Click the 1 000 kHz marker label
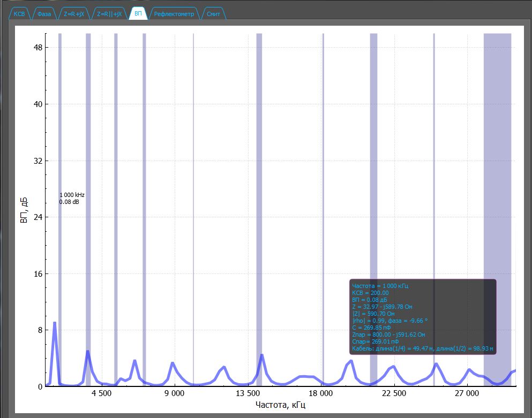Screen dimensions: 532x418 pyautogui.click(x=72, y=195)
